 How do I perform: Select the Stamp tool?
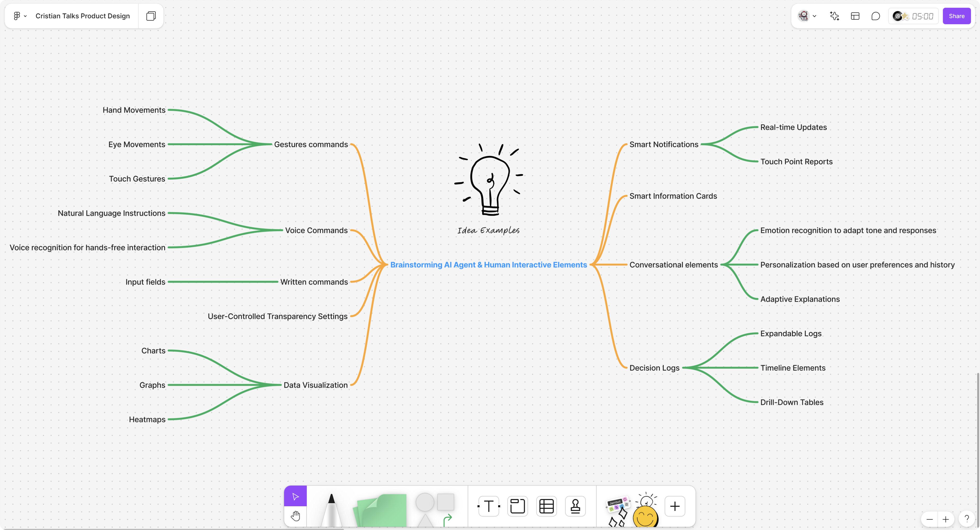(575, 506)
